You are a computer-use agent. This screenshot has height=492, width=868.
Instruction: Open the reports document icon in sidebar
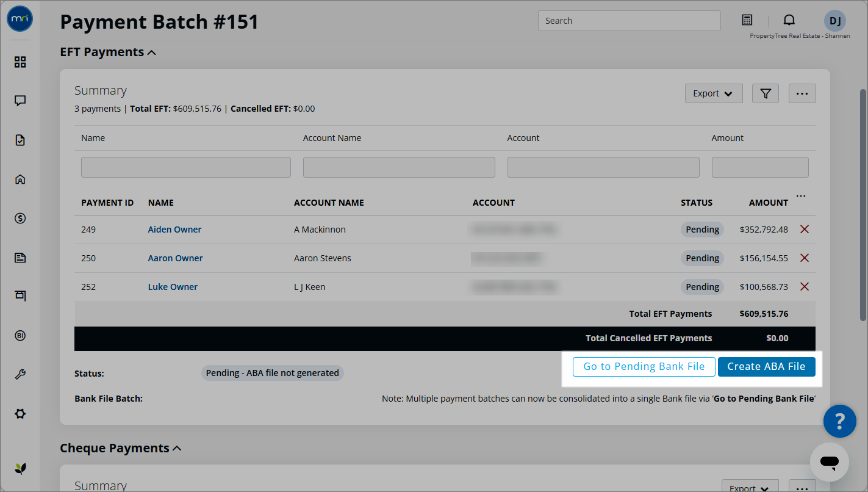tap(20, 258)
